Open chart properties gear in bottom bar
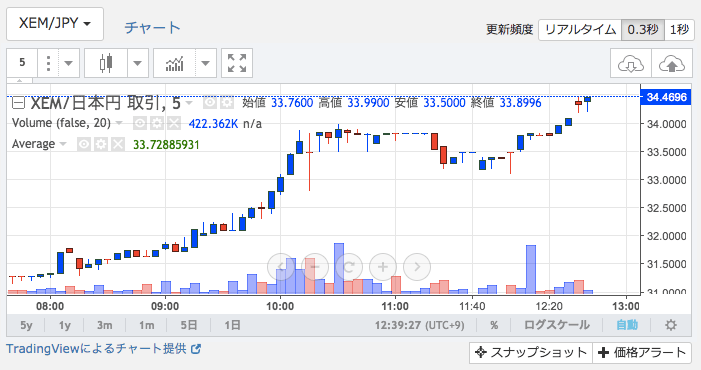 (671, 325)
